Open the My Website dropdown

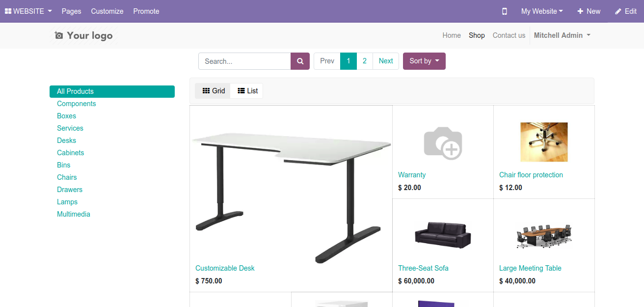[x=542, y=11]
